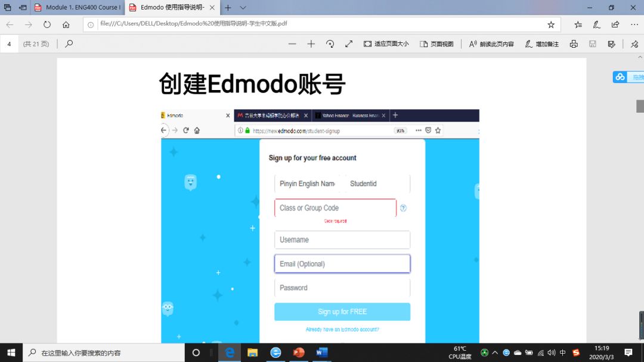This screenshot has height=362, width=644.
Task: Click the page number field showing 4
Action: tap(9, 44)
